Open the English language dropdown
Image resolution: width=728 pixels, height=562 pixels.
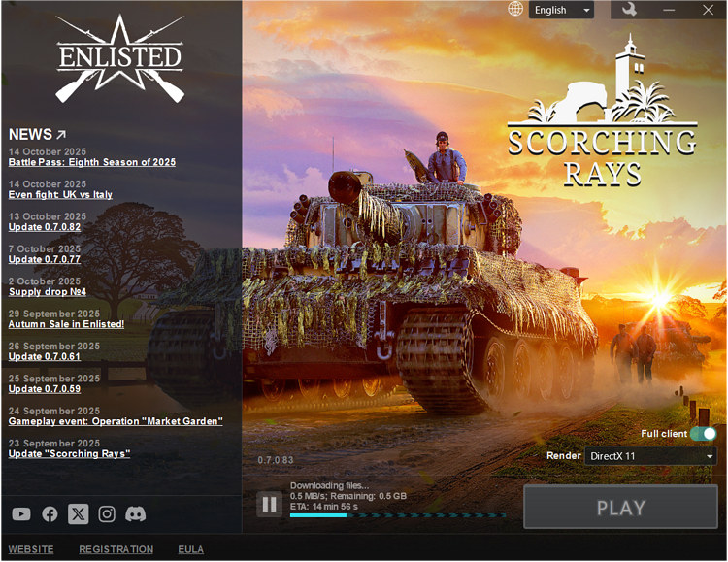[x=561, y=10]
